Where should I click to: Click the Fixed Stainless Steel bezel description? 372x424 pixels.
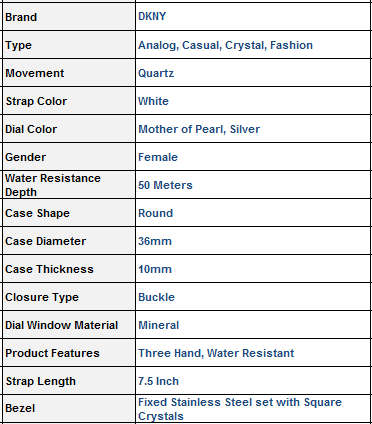240,409
